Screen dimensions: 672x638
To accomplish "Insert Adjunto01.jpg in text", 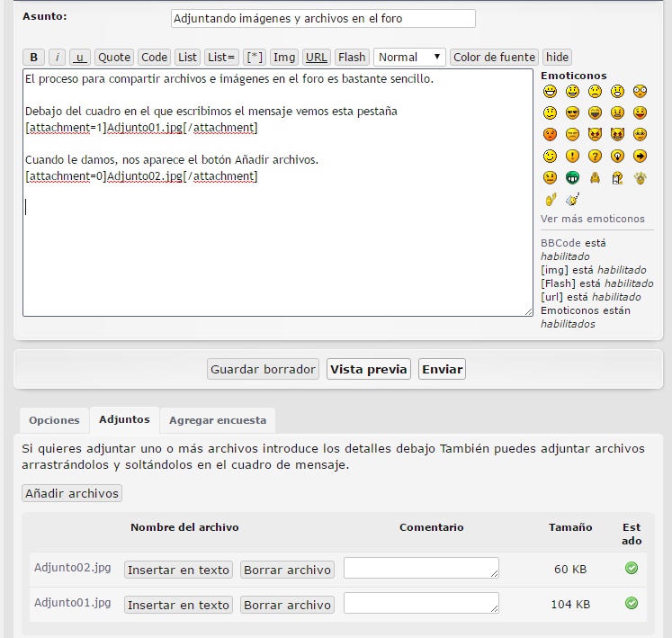I will click(178, 605).
